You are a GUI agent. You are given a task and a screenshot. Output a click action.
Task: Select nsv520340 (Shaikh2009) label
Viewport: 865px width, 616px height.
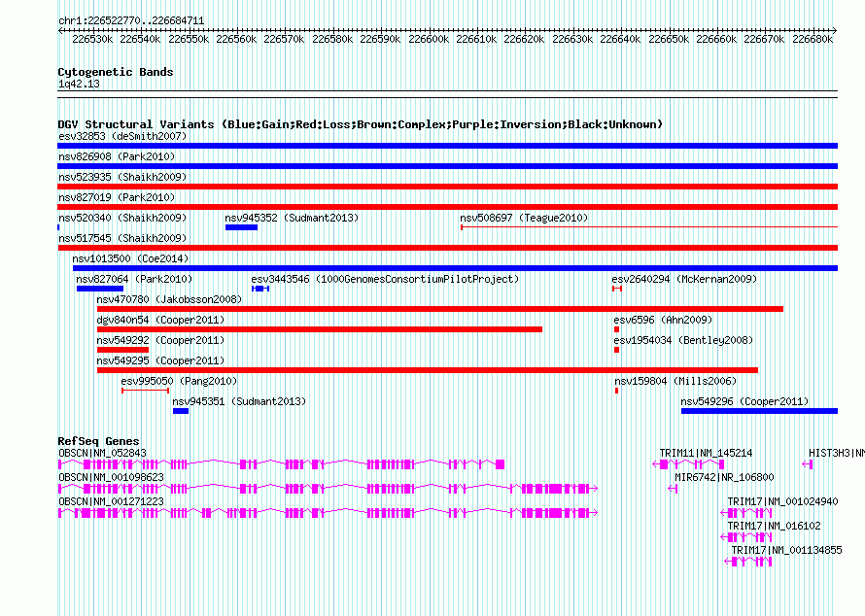coord(122,218)
